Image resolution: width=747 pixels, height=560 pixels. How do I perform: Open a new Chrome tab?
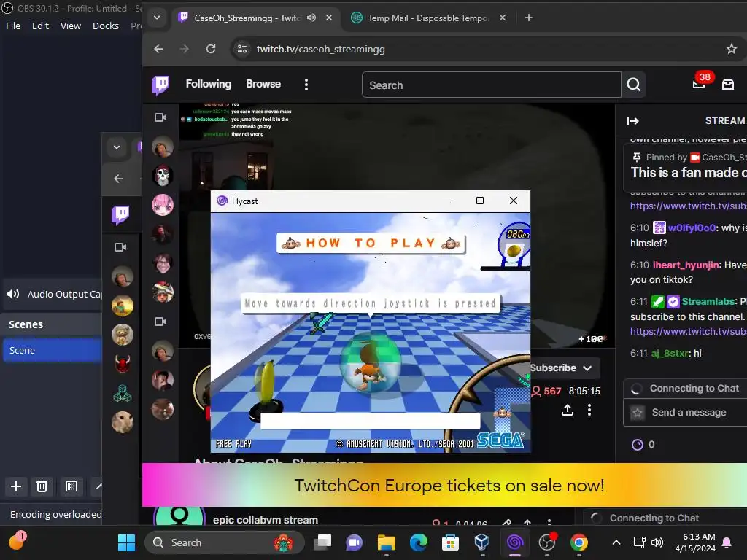click(528, 17)
